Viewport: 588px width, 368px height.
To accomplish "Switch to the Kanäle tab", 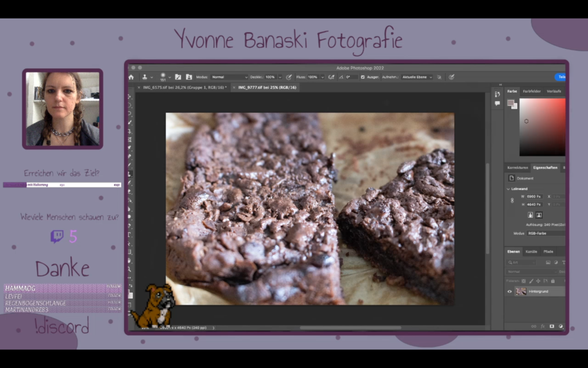I will pos(531,252).
